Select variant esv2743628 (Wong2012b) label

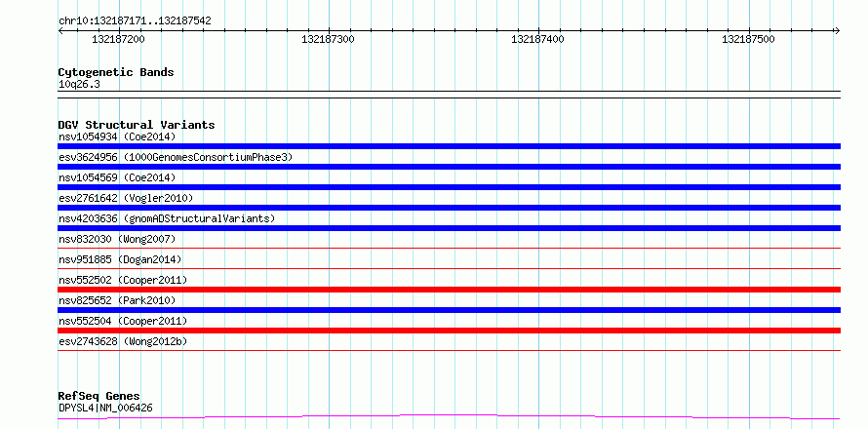point(123,341)
